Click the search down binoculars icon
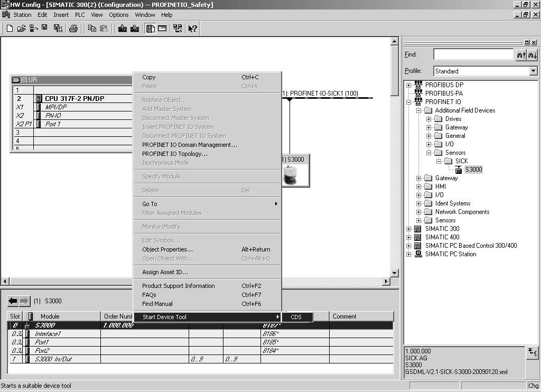Viewport: 541px width, 392px height. (x=533, y=54)
